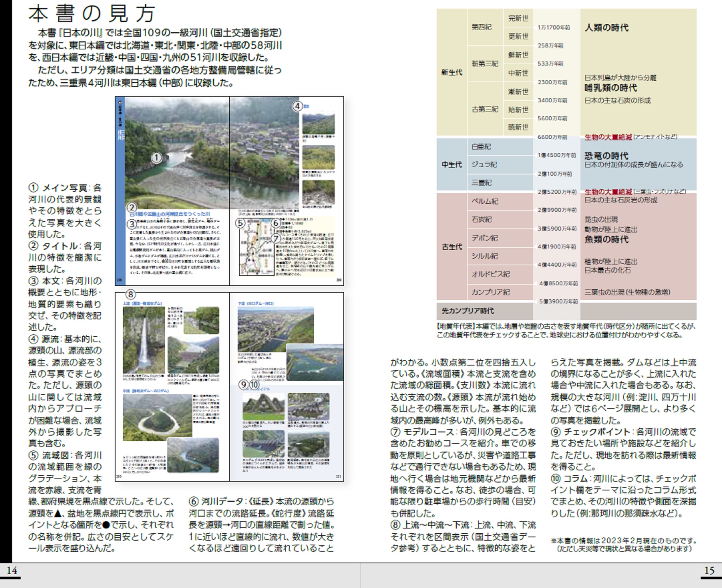Click the 哺乳類の時代 label
Viewport: 722px width, 588px height.
[x=611, y=88]
